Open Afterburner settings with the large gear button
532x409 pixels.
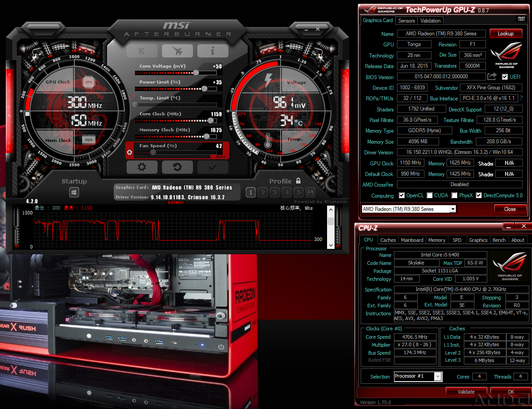pos(142,167)
